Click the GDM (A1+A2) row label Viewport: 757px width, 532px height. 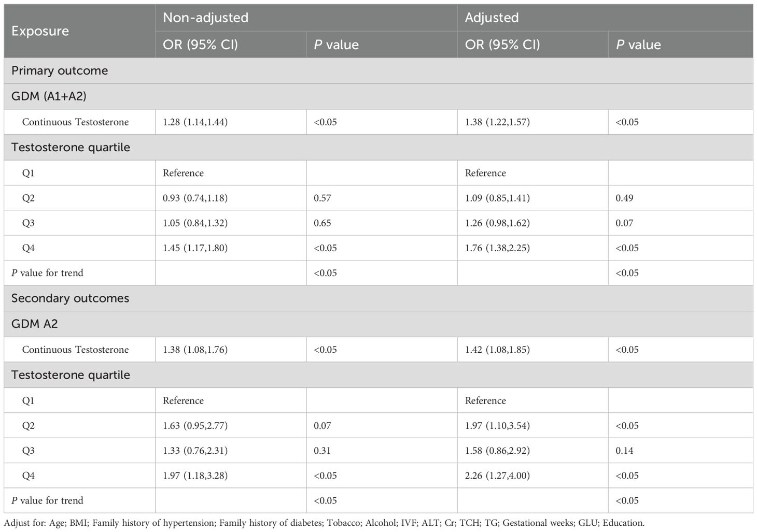click(49, 96)
